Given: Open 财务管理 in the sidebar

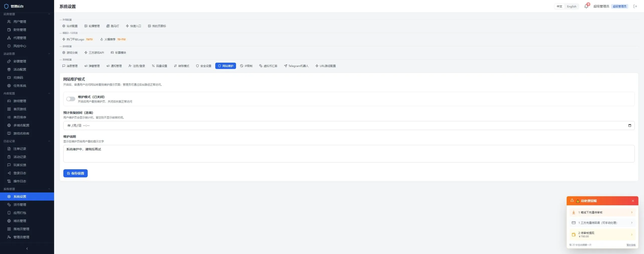Looking at the screenshot, I should coord(27,30).
